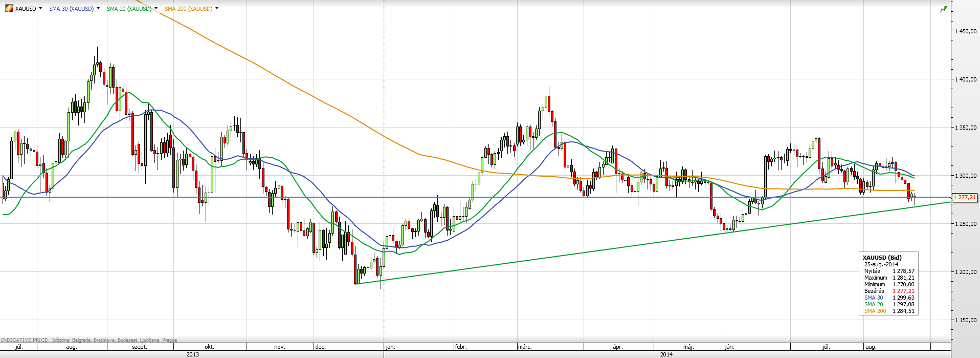
Task: Click the jan. month label on time axis
Action: click(x=390, y=347)
